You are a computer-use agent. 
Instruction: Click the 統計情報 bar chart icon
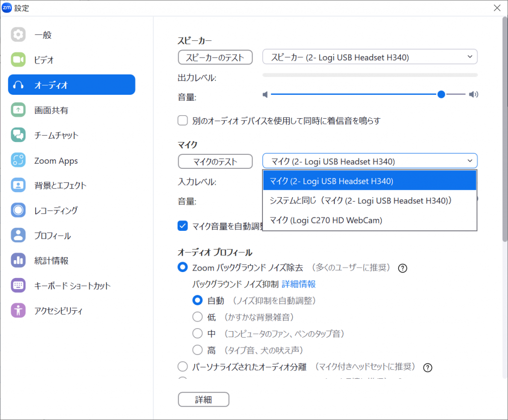[18, 261]
